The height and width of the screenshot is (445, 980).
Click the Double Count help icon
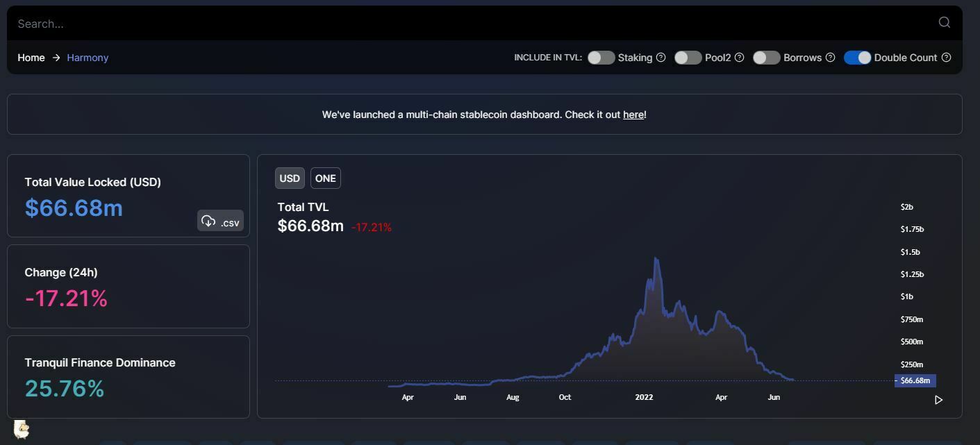point(946,58)
